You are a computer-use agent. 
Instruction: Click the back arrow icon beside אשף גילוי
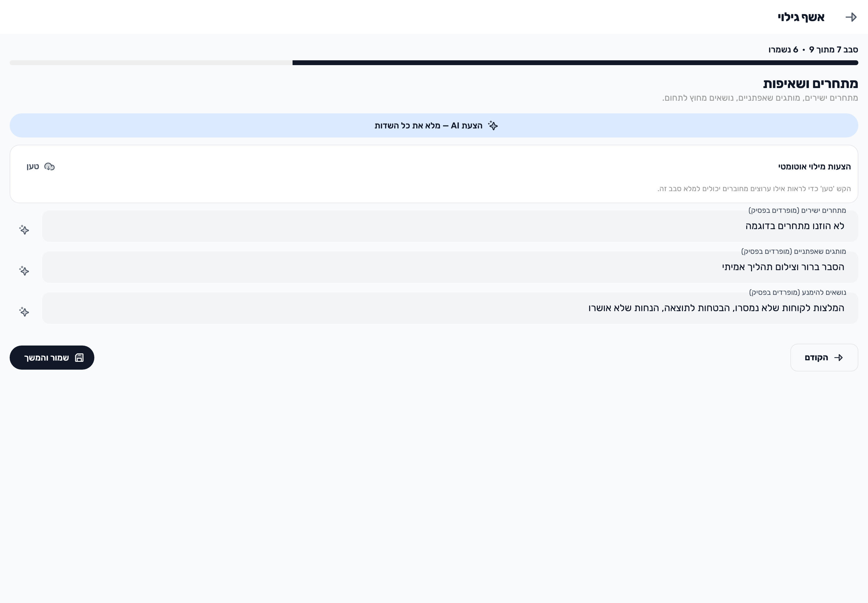pos(851,17)
